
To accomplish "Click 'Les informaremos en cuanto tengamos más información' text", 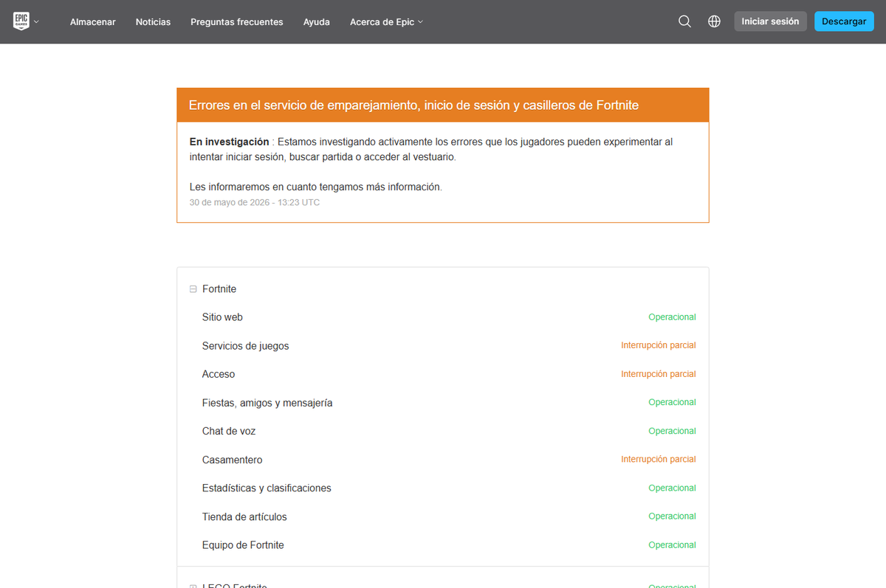I will (316, 187).
